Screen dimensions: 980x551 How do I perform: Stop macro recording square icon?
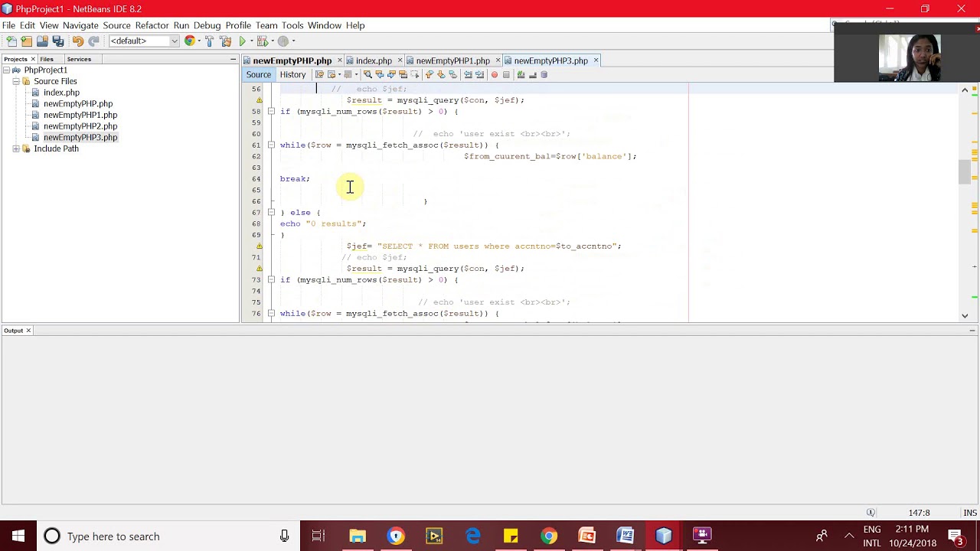506,74
